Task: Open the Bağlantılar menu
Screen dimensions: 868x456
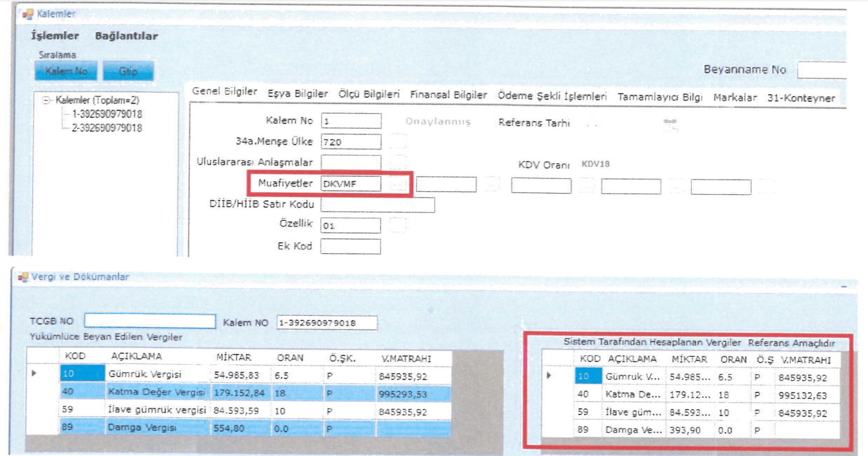Action: (126, 36)
